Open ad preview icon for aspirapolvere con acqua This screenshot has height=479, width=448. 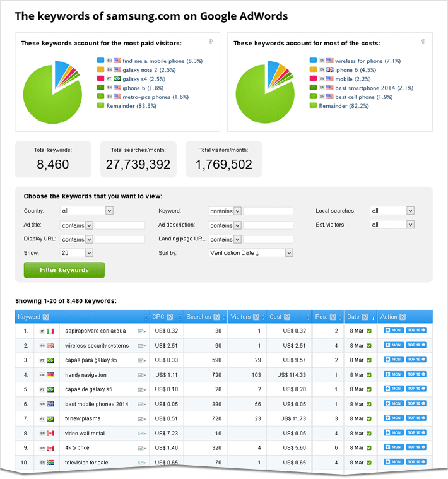pos(142,331)
